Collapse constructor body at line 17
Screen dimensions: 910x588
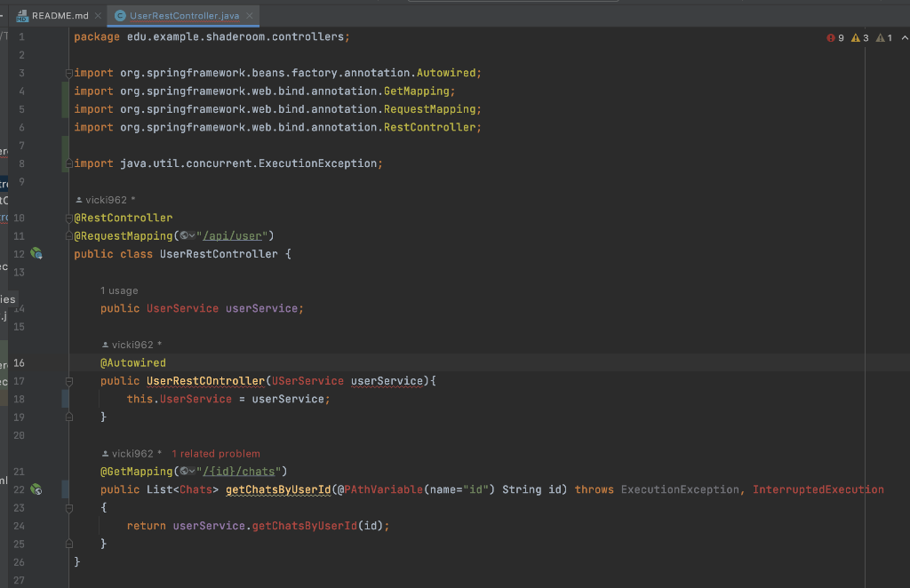(x=69, y=381)
